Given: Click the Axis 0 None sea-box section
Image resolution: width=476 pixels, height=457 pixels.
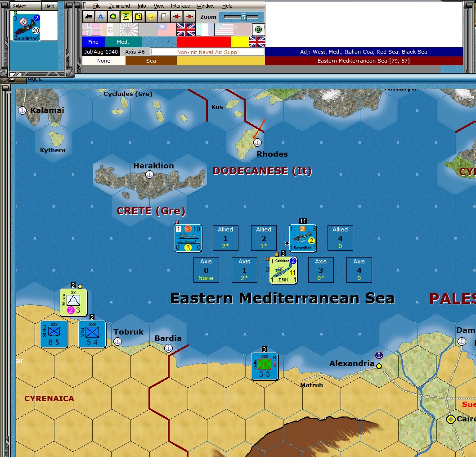Looking at the screenshot, I should click(x=206, y=270).
